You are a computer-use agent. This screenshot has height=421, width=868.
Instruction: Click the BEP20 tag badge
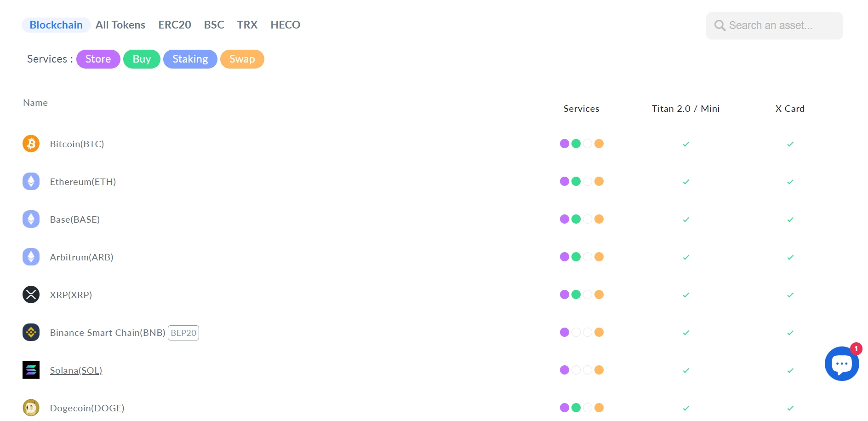(x=183, y=333)
